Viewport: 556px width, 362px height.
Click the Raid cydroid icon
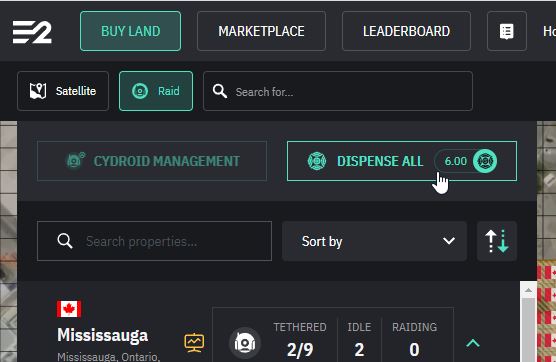(x=140, y=91)
